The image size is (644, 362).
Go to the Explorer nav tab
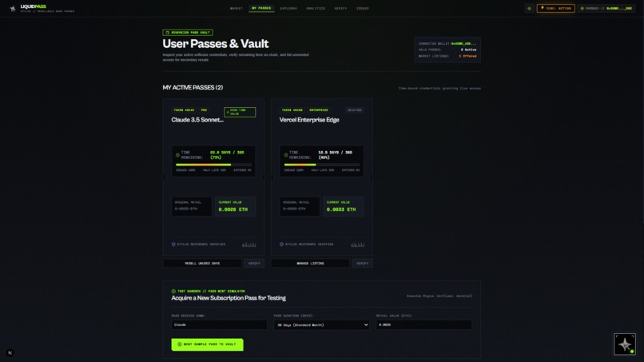click(288, 8)
